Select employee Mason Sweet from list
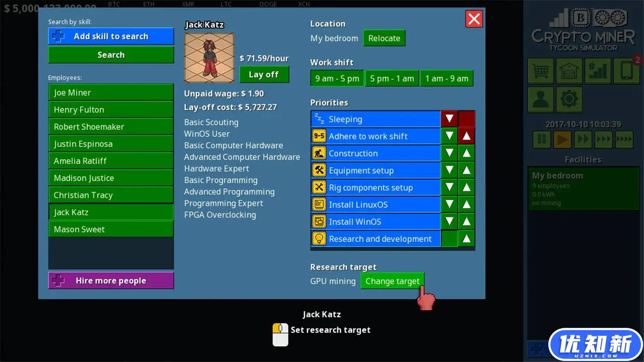Screen dimensions: 644x362 click(111, 229)
